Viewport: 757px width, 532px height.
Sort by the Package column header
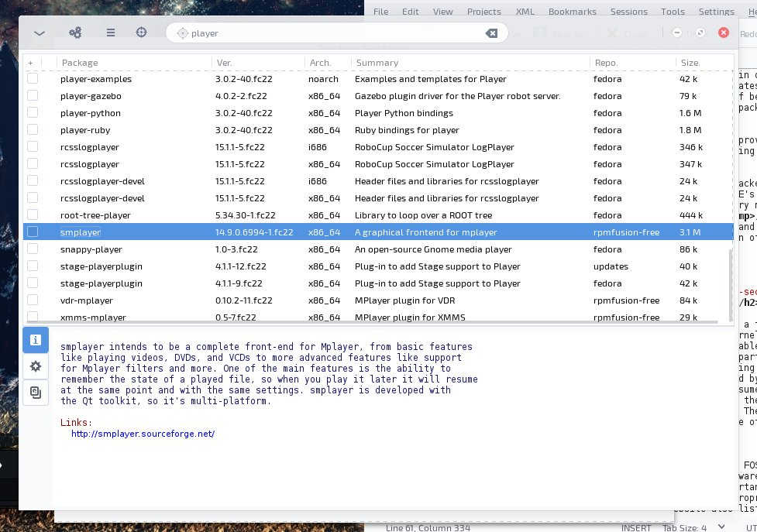80,63
